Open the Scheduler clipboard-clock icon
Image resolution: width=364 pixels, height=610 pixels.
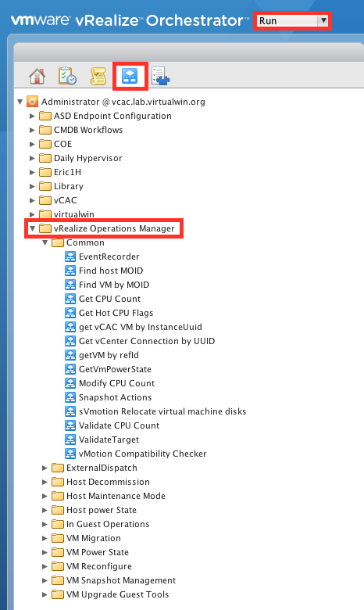coord(67,76)
